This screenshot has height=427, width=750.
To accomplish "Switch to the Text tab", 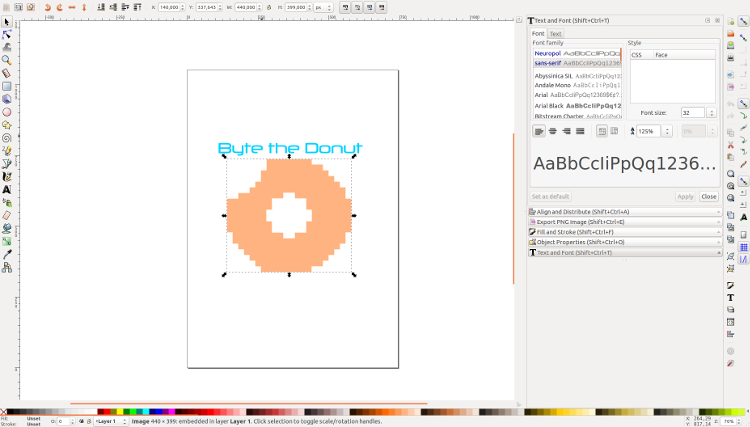I will pyautogui.click(x=555, y=34).
